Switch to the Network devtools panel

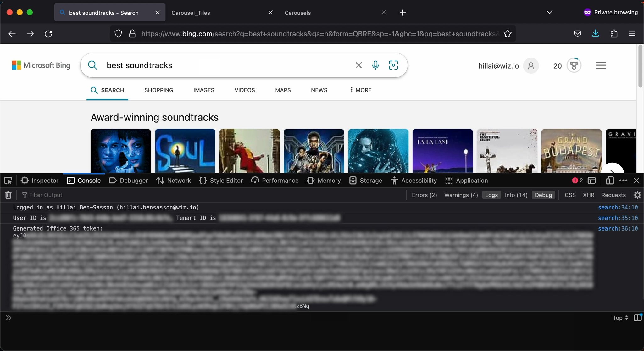[x=173, y=181]
